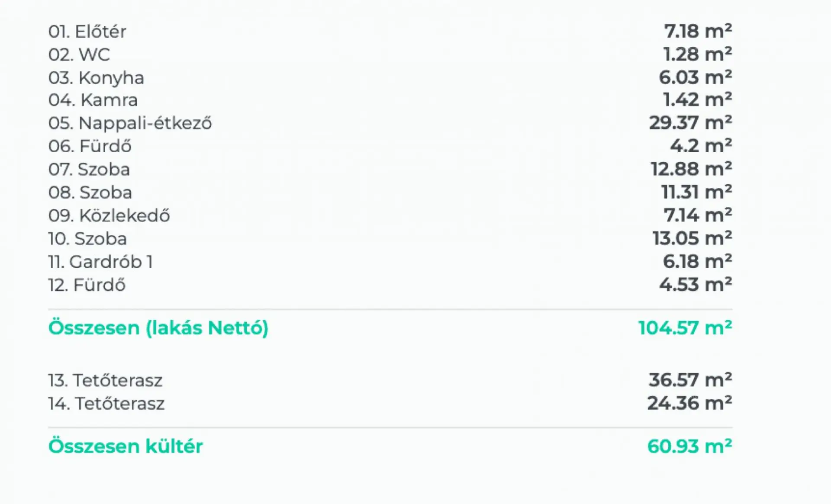Click the 29.37 m² area value

click(x=690, y=123)
